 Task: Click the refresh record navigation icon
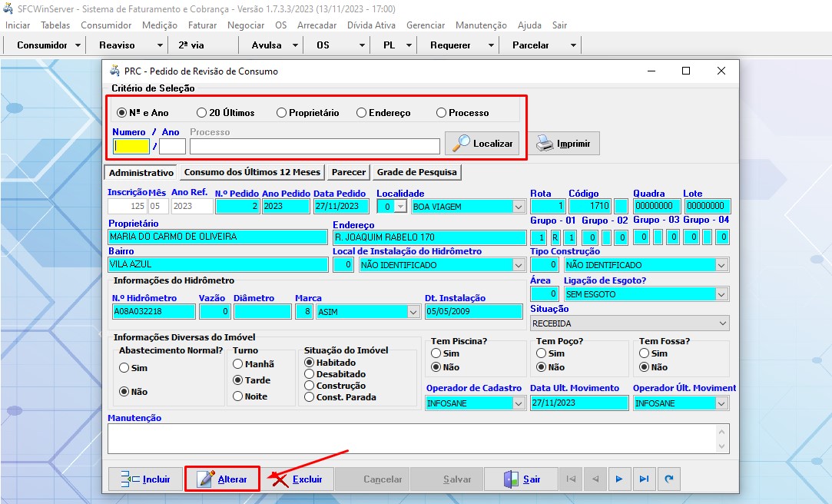[x=669, y=479]
